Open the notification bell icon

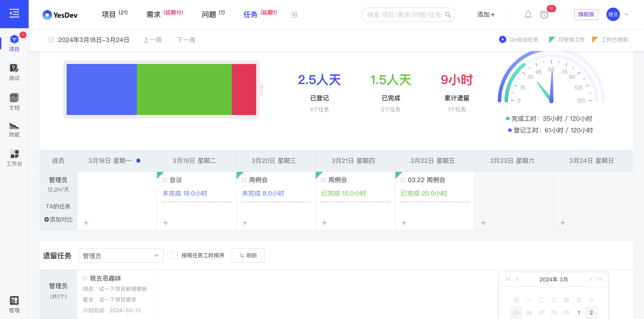pyautogui.click(x=528, y=14)
